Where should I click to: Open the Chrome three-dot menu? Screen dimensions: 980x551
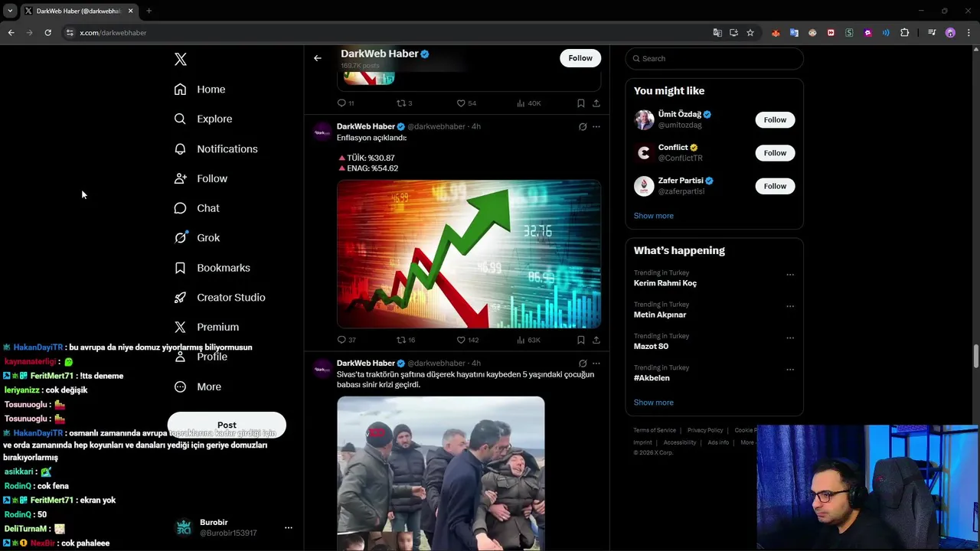point(969,33)
